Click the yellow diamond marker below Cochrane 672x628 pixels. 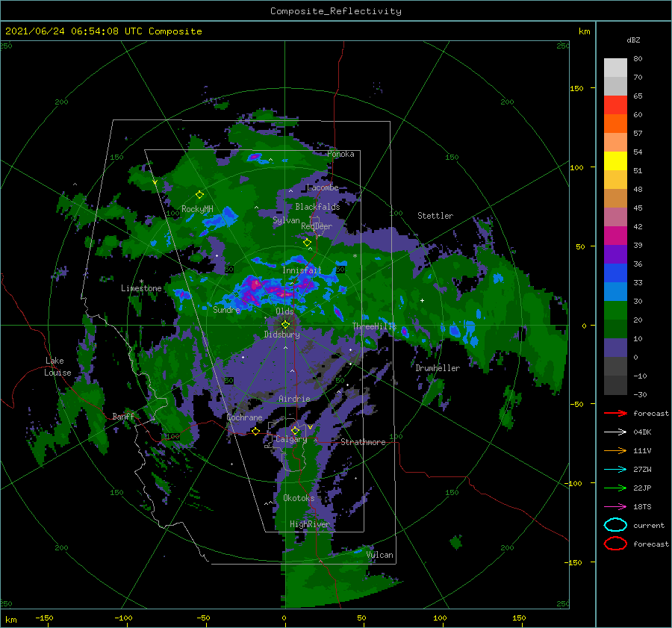[x=255, y=431]
